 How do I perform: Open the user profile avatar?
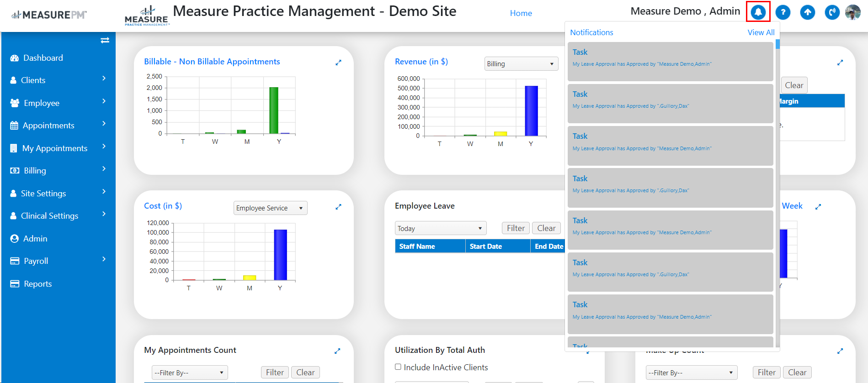pyautogui.click(x=853, y=12)
